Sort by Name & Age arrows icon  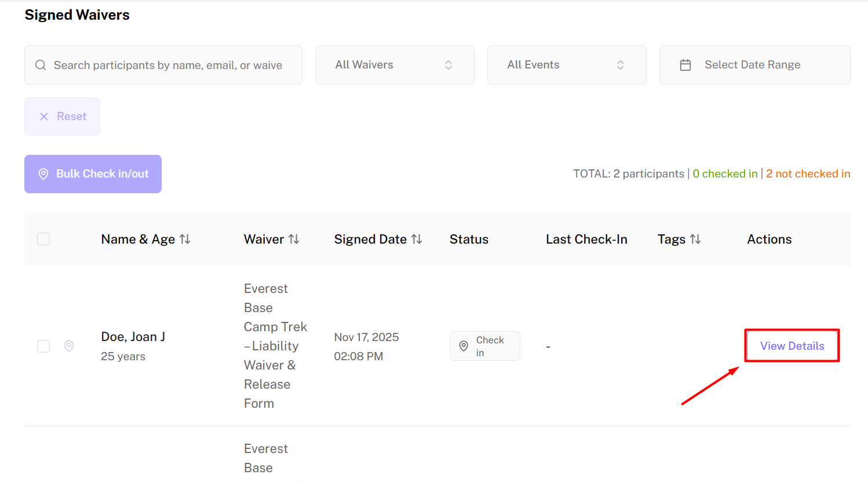[185, 239]
